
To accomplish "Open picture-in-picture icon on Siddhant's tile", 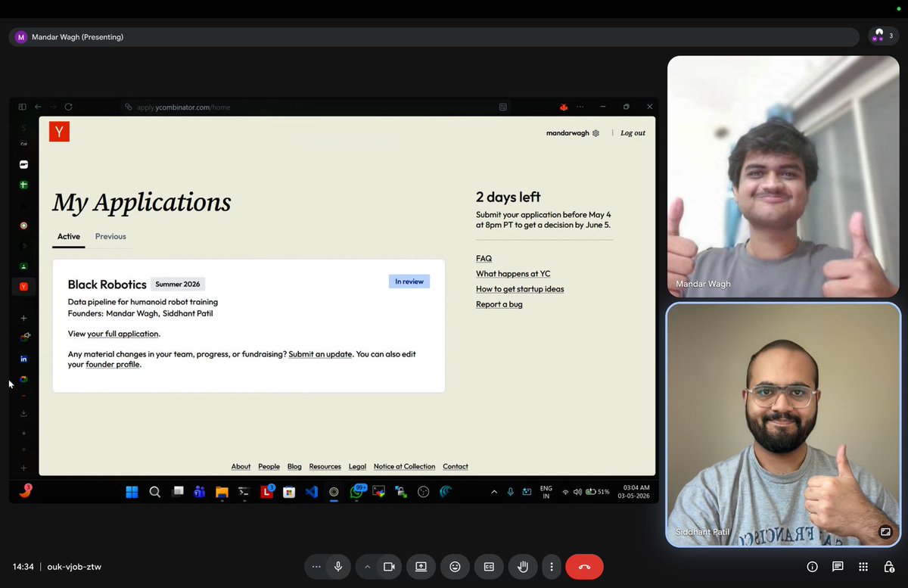I will click(885, 532).
